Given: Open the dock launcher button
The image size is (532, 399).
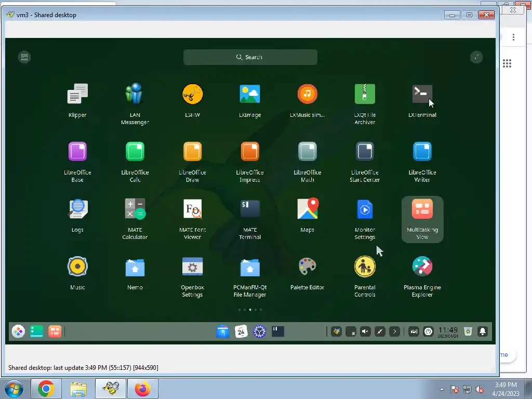Looking at the screenshot, I should (x=18, y=331).
